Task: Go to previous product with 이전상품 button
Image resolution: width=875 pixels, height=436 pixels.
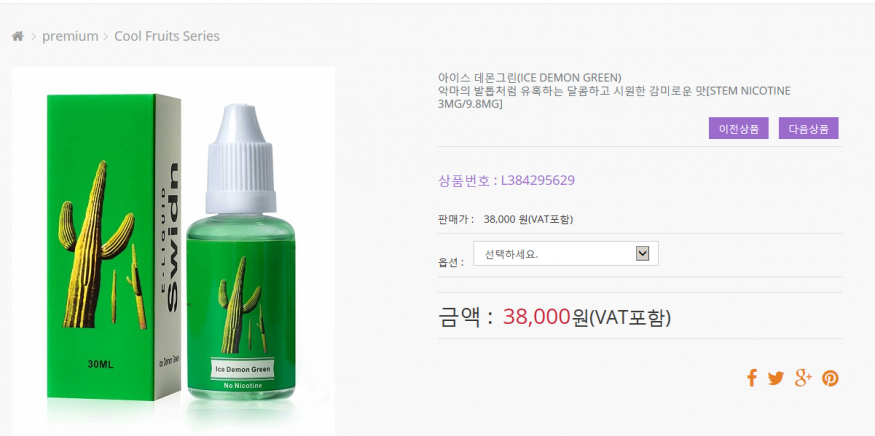Action: tap(739, 128)
